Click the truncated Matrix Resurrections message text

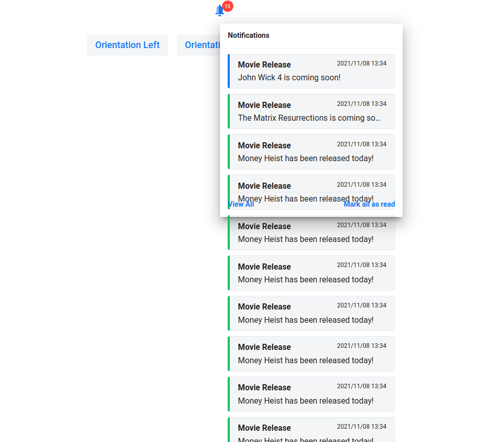(309, 118)
